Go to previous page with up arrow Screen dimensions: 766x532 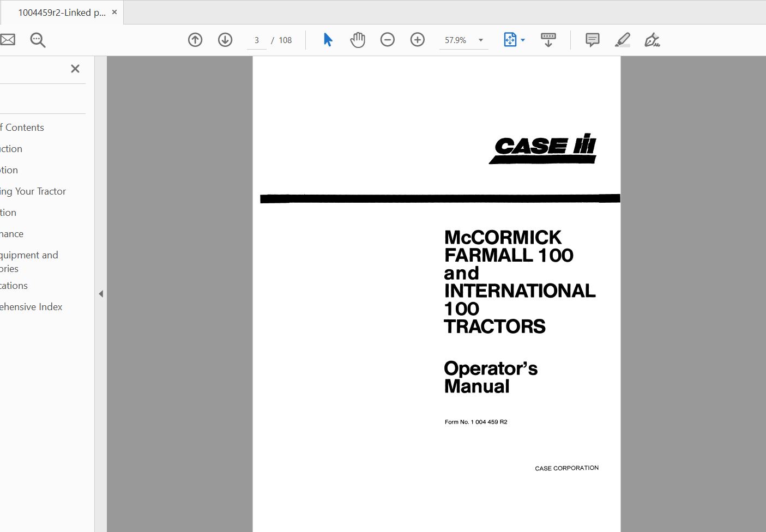tap(195, 40)
